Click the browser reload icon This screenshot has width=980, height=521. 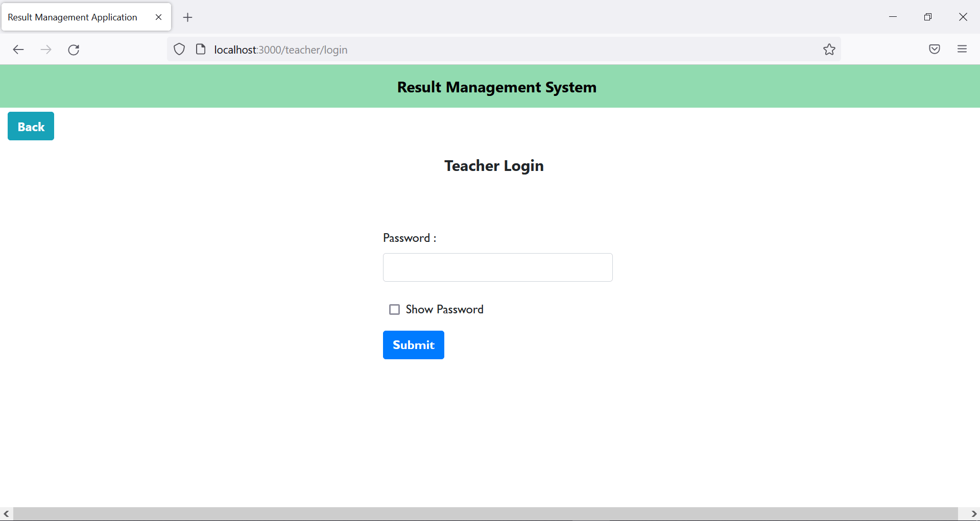point(74,49)
